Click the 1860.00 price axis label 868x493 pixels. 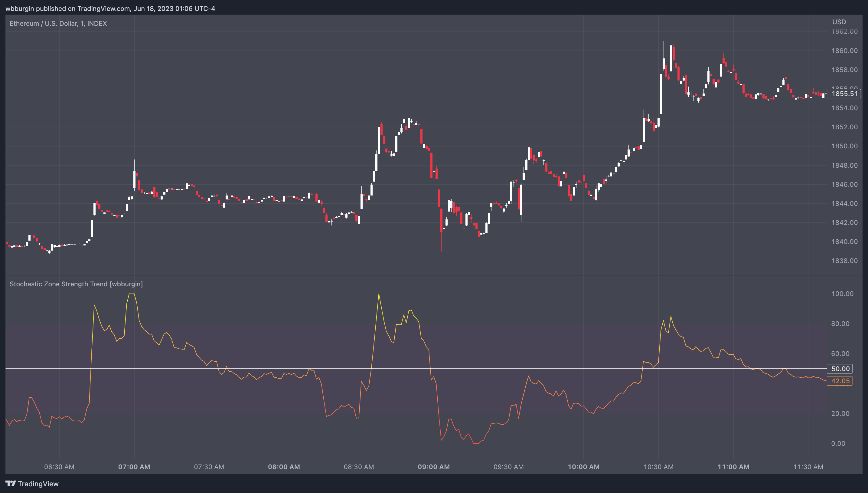point(844,51)
